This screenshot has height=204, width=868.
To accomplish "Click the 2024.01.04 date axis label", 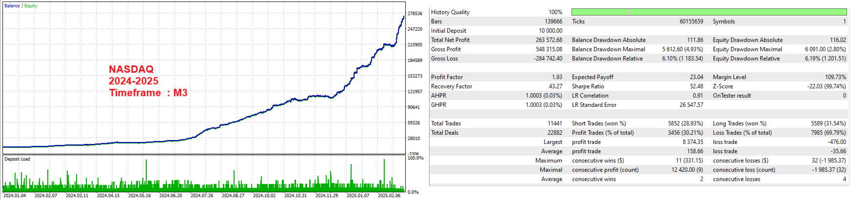I will [15, 196].
